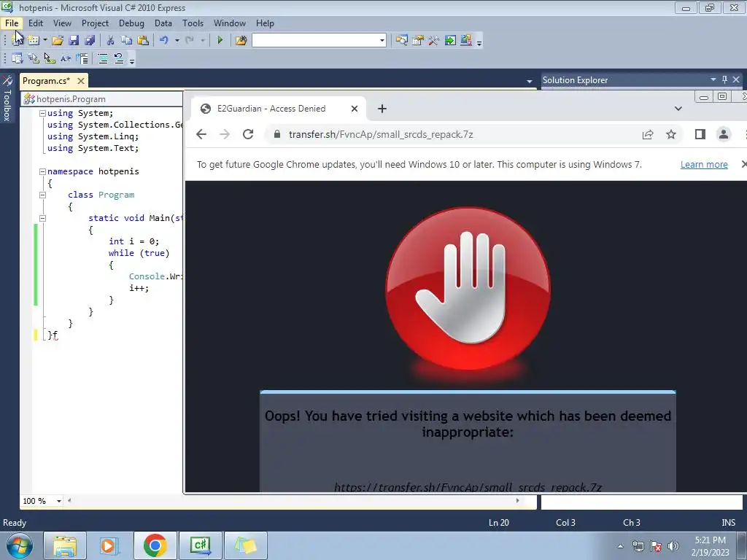Collapse the using directives region
747x560 pixels.
tap(42, 113)
